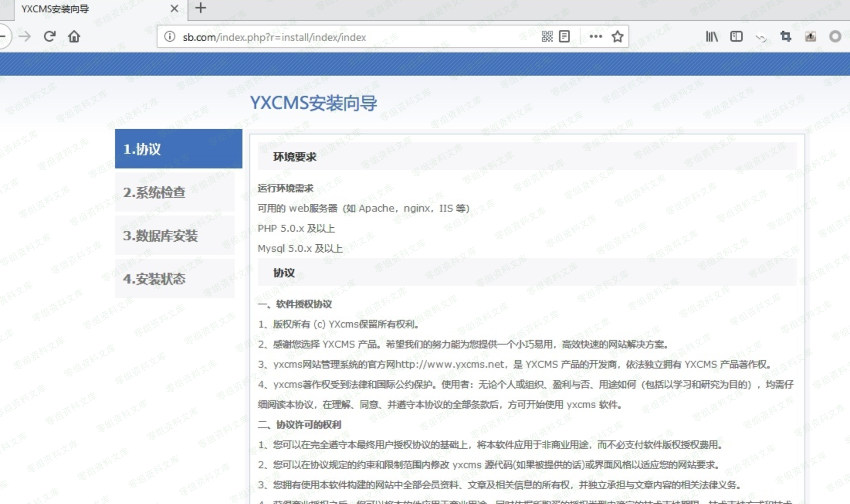
Task: Toggle the sidebar panel icon
Action: (x=736, y=37)
